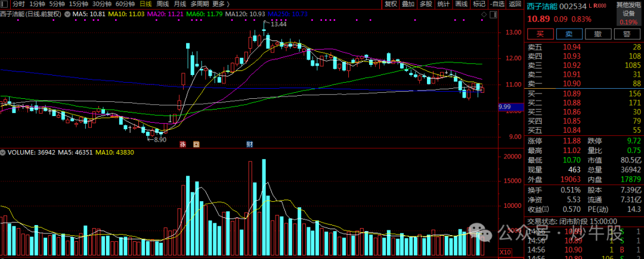The image size is (644, 259).
Task: Click the MA60: 11.79 indicator label
Action: click(205, 14)
